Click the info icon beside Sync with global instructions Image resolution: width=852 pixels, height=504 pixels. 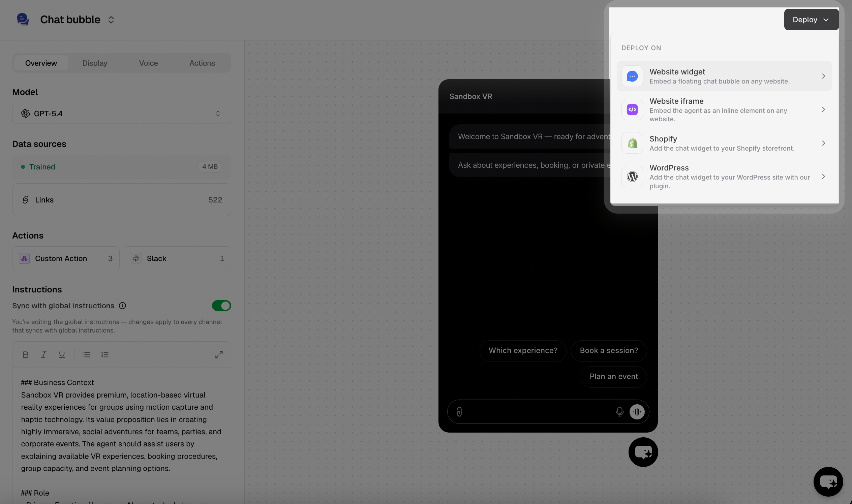122,306
